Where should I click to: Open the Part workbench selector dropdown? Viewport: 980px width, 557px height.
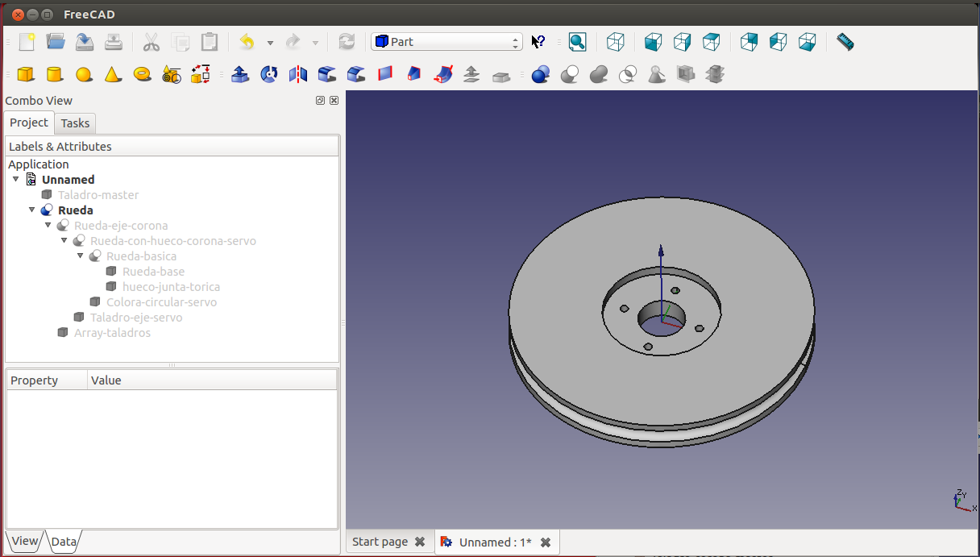(x=446, y=42)
